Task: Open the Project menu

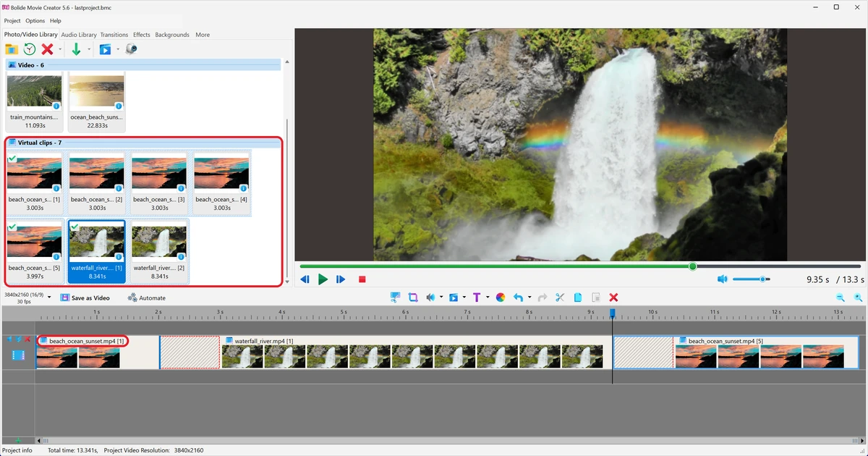Action: (12, 21)
